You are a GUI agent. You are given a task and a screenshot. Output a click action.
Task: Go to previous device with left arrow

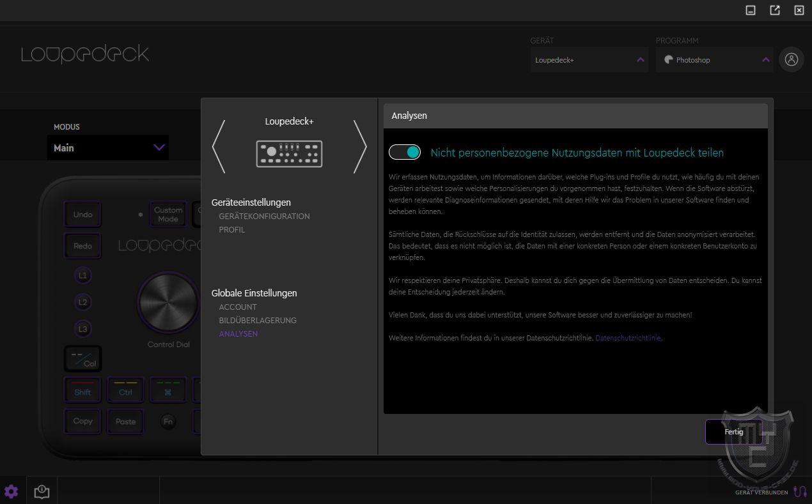click(x=219, y=147)
